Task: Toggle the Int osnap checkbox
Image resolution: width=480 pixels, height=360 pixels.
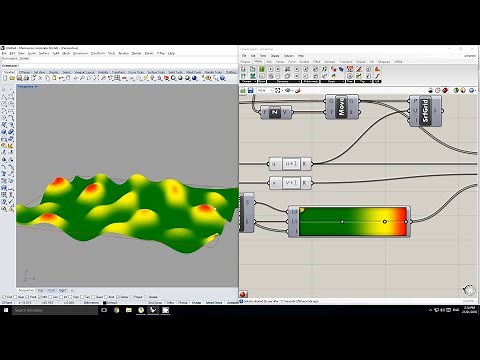Action: (x=61, y=297)
